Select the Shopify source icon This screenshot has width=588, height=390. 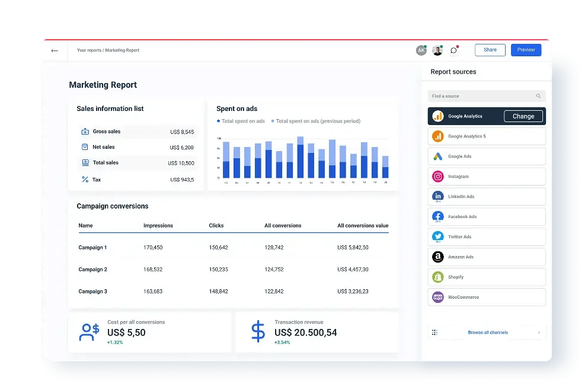(x=438, y=277)
